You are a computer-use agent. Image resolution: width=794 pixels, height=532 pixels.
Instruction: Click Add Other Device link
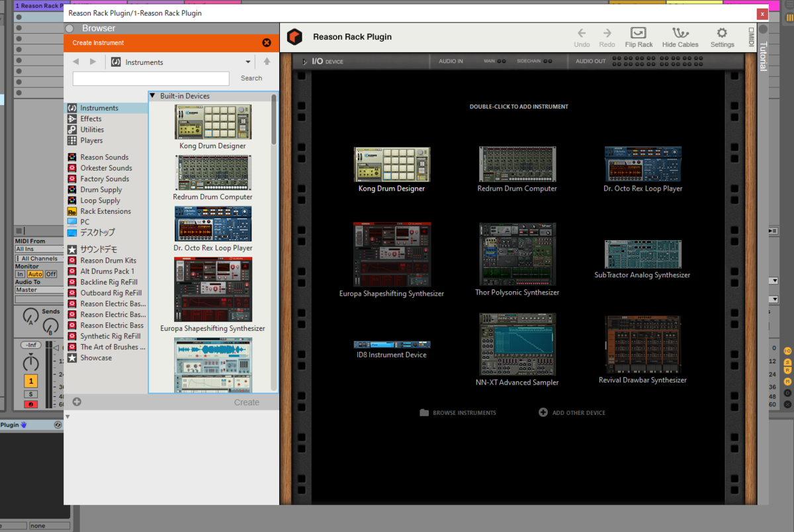[572, 412]
